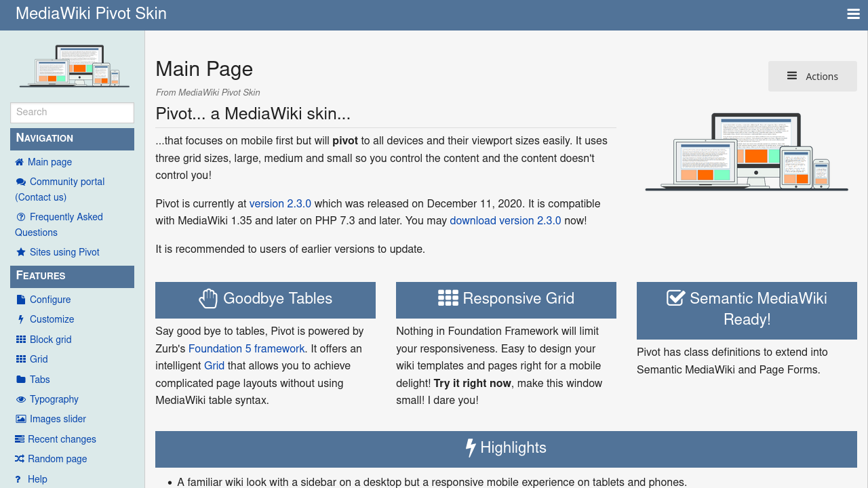Click the grid icon beside Block grid

21,340
